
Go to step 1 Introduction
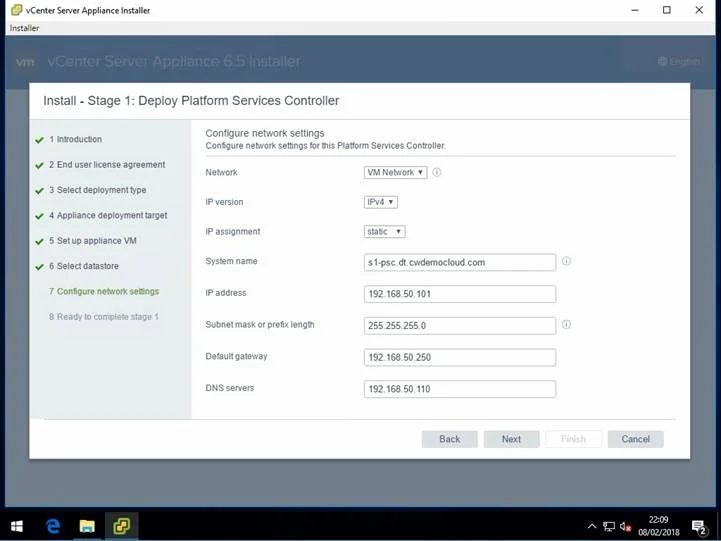(x=75, y=139)
